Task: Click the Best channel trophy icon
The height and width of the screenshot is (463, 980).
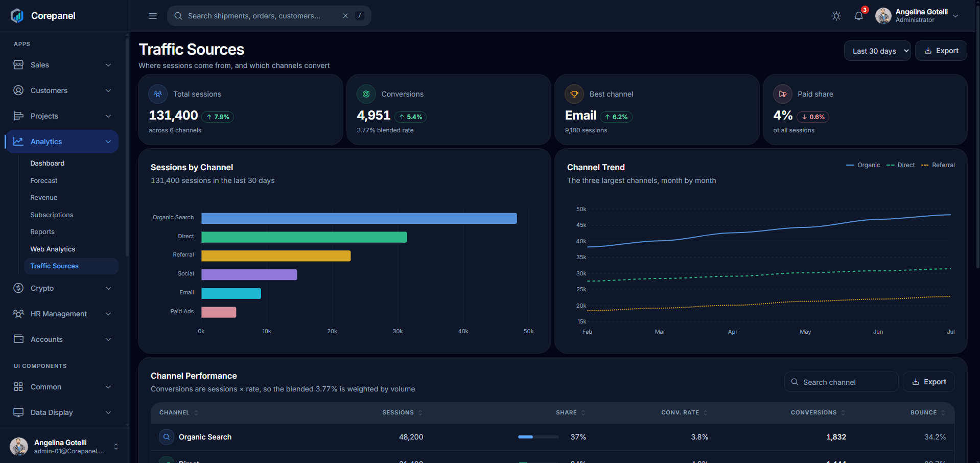Action: (574, 94)
